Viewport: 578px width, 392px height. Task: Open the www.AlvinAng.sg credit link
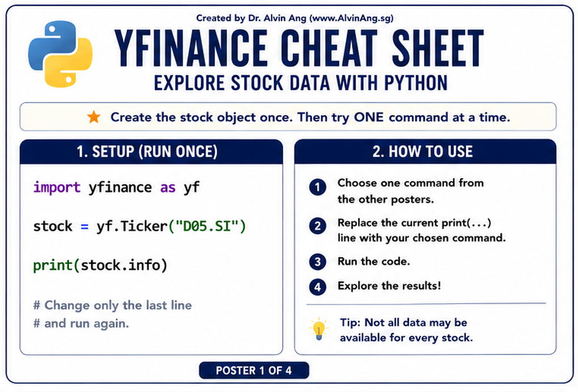tap(353, 18)
